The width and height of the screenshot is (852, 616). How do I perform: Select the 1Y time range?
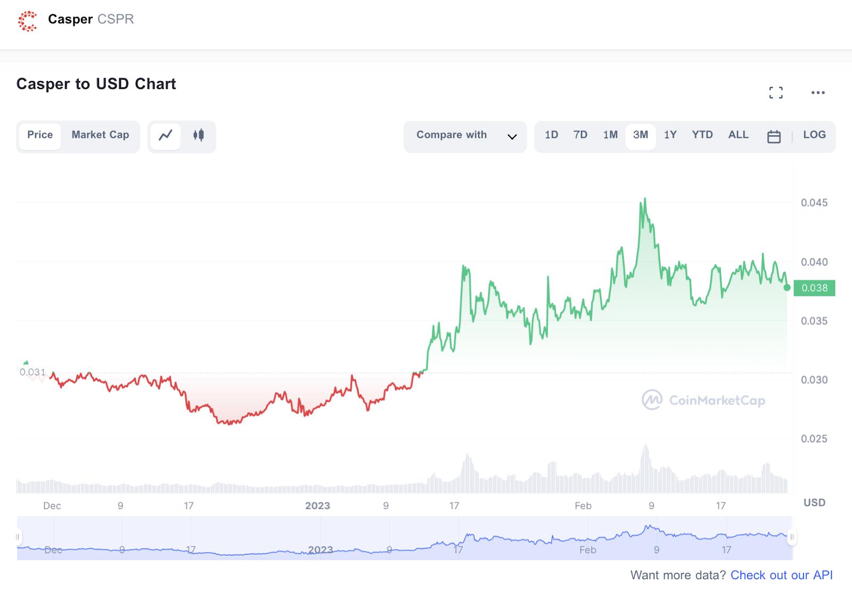[x=670, y=135]
